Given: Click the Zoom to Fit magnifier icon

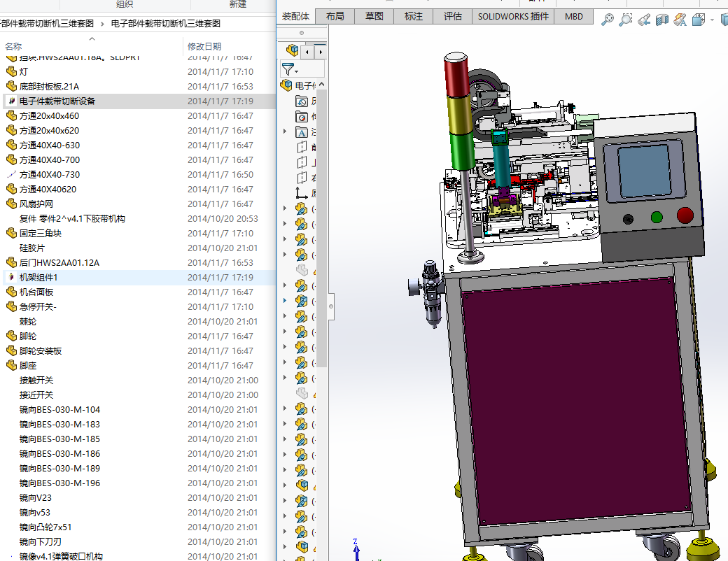Looking at the screenshot, I should click(608, 20).
